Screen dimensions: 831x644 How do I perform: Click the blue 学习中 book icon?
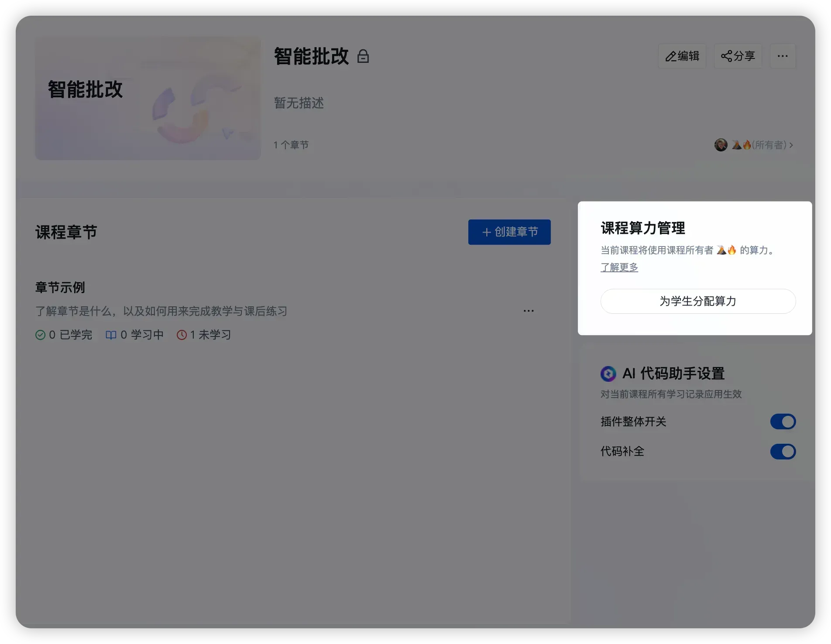(111, 335)
